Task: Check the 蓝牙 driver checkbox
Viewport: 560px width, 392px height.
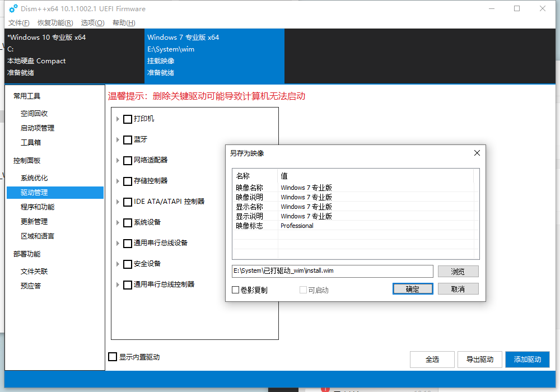Action: point(128,139)
